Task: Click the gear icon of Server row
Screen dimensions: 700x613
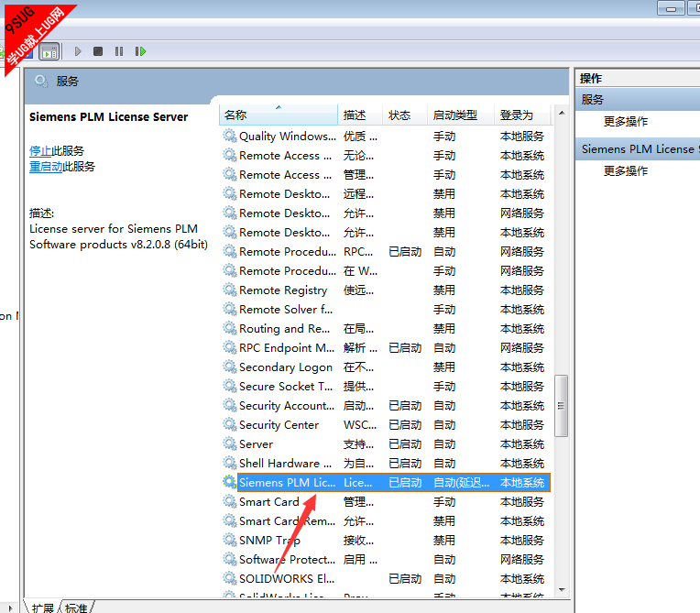Action: [229, 443]
